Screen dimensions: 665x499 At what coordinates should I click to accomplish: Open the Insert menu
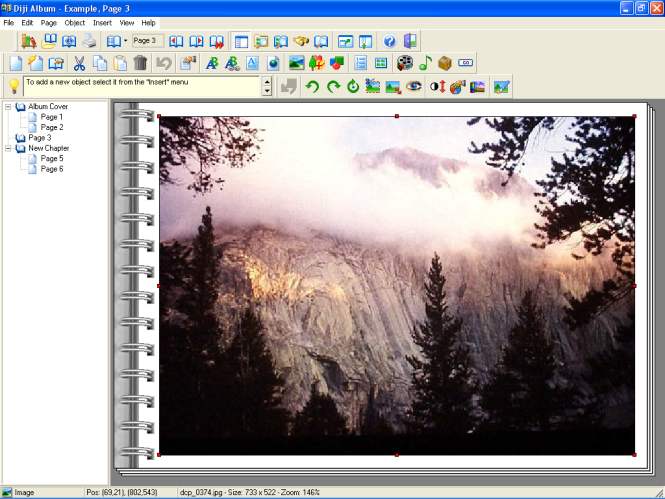coord(102,22)
